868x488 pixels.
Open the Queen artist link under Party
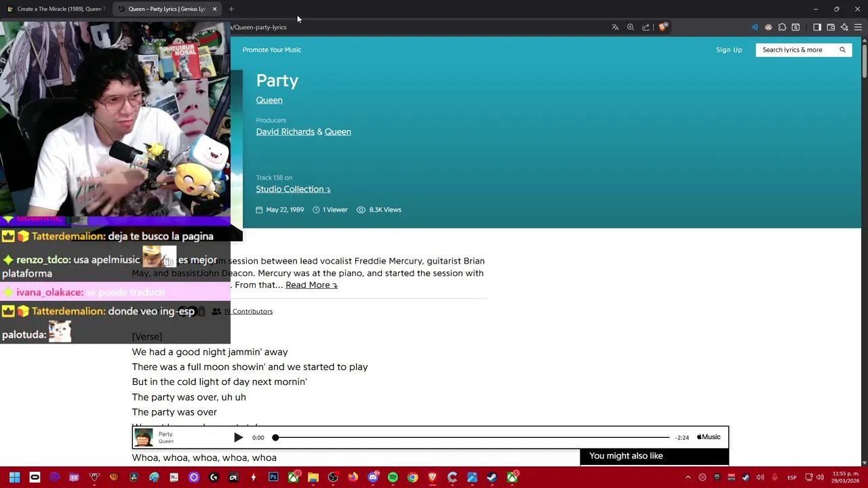click(x=269, y=100)
